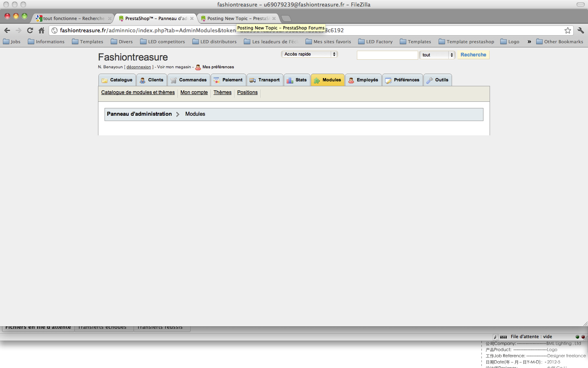Select 'Transferts réussis' tab in FileZilla
This screenshot has height=368, width=588.
(x=162, y=328)
